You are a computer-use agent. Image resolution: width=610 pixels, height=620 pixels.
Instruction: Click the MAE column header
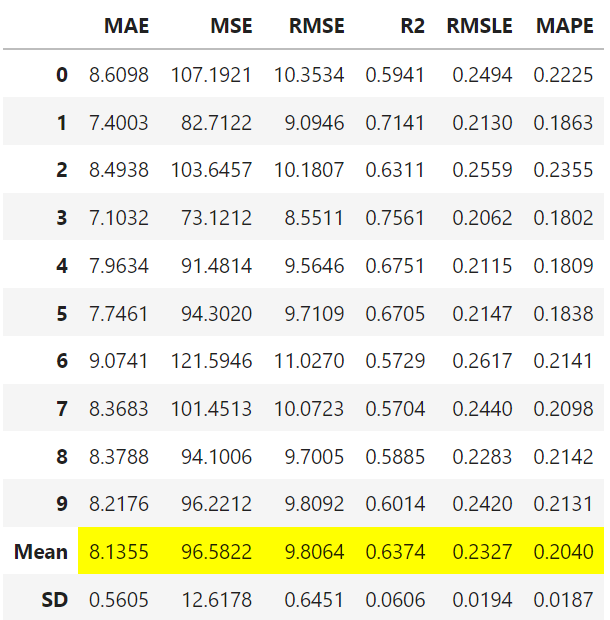[127, 26]
